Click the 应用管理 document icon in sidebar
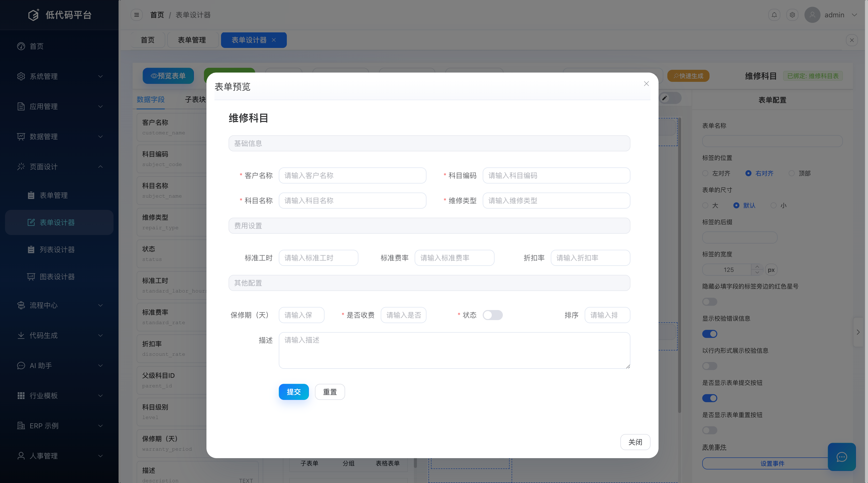868x483 pixels. [x=21, y=106]
